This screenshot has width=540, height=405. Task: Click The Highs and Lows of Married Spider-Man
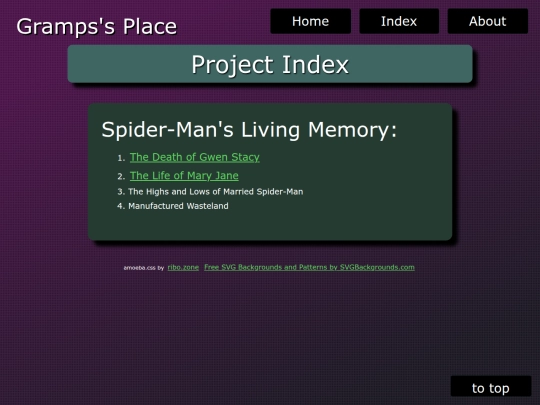click(x=216, y=192)
